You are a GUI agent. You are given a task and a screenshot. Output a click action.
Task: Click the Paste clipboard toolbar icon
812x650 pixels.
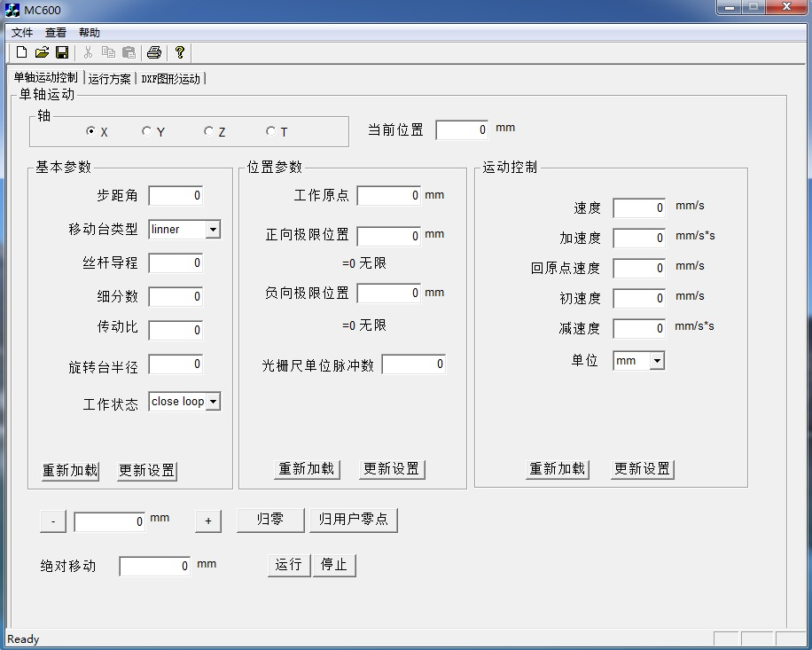129,52
